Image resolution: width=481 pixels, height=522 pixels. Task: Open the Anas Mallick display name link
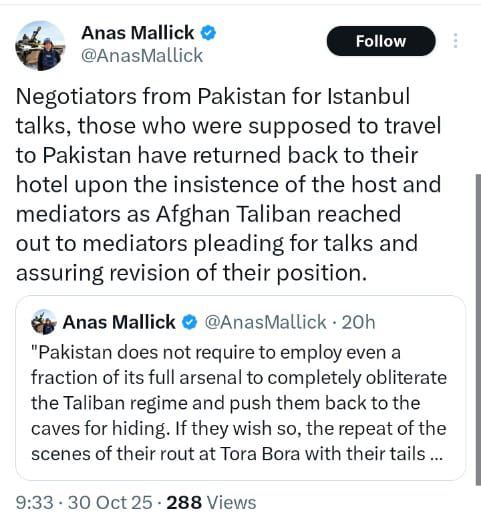138,33
